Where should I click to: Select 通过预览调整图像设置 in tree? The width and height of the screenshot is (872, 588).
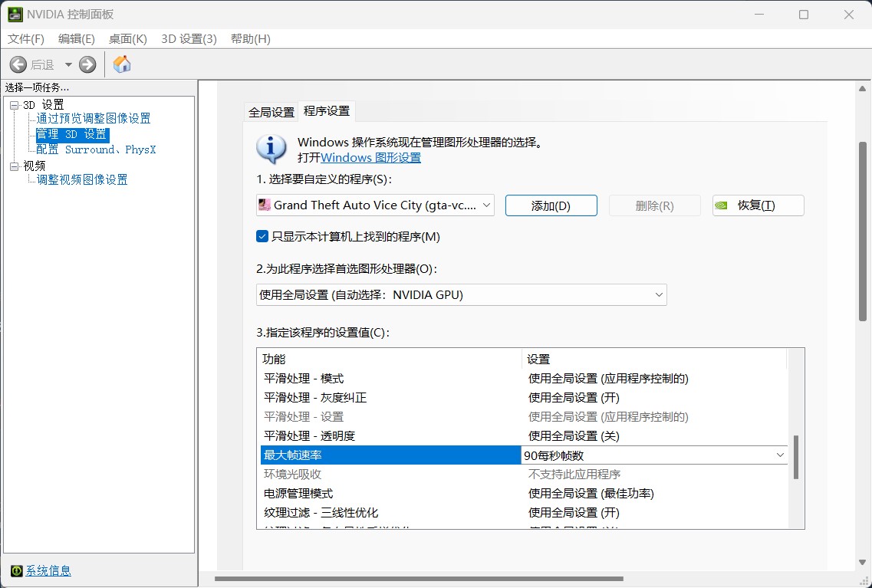94,118
